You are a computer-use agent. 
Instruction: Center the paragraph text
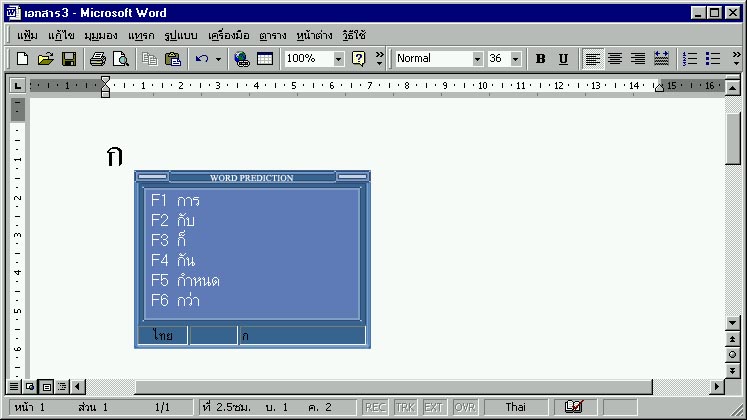click(x=615, y=59)
